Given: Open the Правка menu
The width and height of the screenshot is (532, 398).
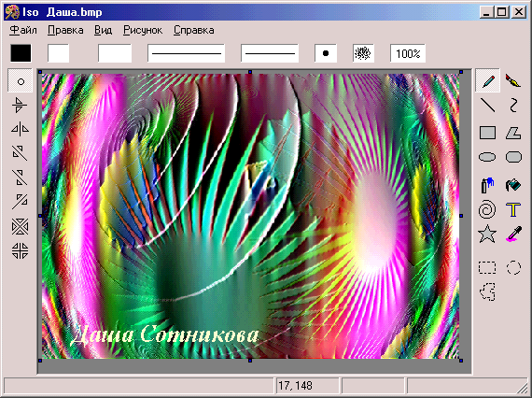Looking at the screenshot, I should point(65,30).
